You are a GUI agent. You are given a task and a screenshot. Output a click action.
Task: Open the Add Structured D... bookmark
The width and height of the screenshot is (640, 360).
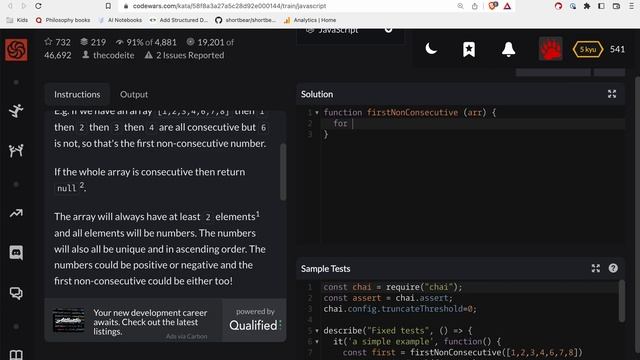pos(179,20)
